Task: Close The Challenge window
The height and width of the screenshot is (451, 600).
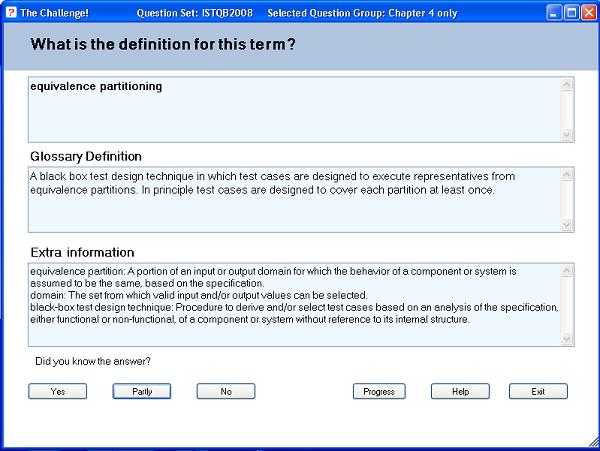Action: [x=589, y=13]
